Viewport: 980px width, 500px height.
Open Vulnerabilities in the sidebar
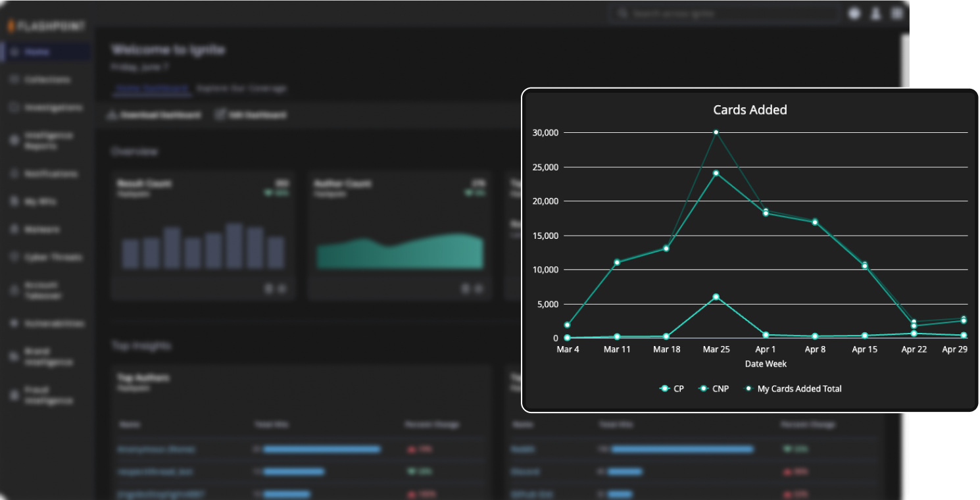coord(46,324)
